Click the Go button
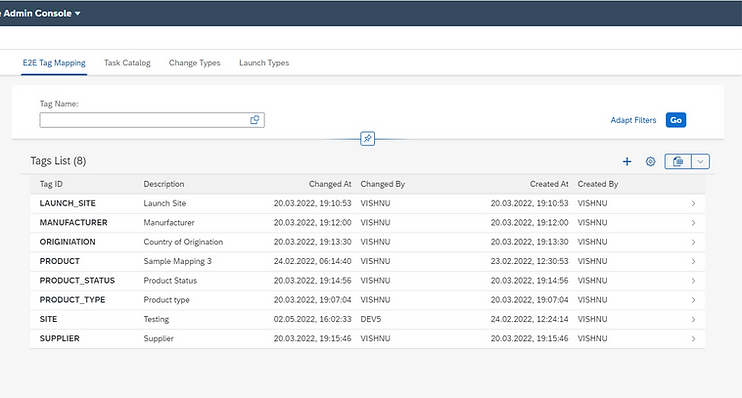Image resolution: width=742 pixels, height=398 pixels. pyautogui.click(x=676, y=120)
